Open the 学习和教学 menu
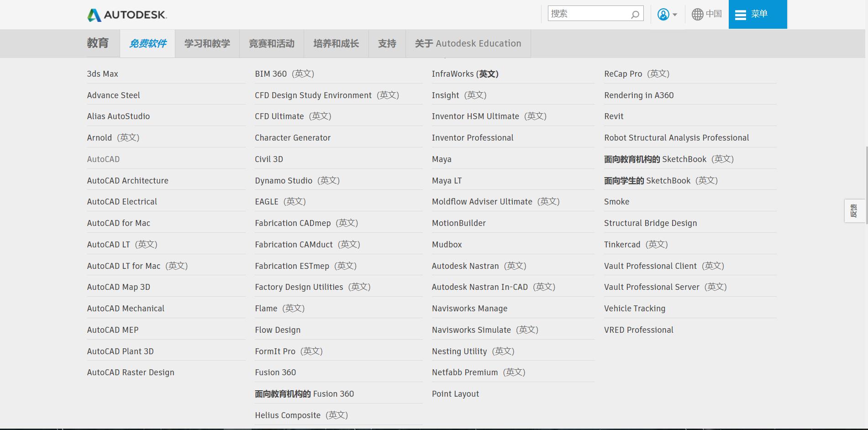The width and height of the screenshot is (868, 430). (207, 43)
